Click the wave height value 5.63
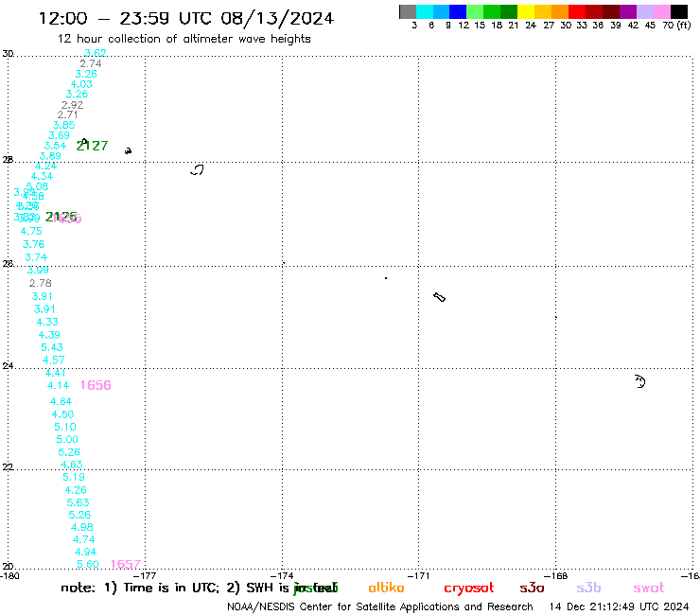Image resolution: width=700 pixels, height=615 pixels. coord(79,502)
